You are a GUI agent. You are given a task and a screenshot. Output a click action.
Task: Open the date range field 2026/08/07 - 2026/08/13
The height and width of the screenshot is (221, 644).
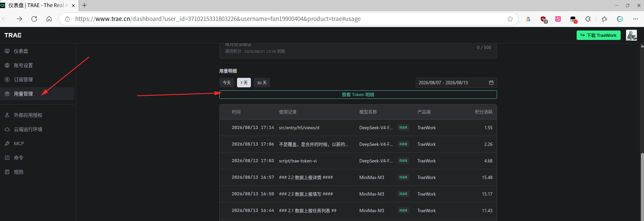(456, 83)
